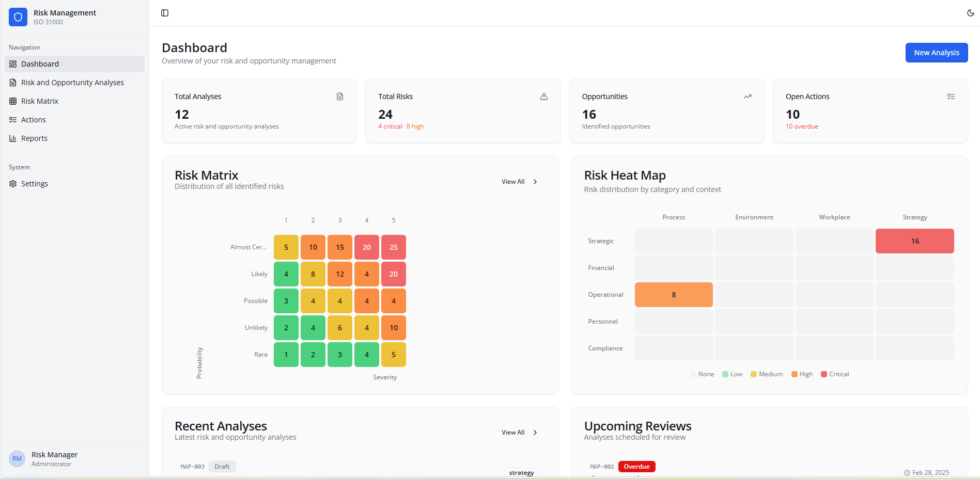Open Risk and Opportunity Analyses page
Viewport: 980px width, 480px height.
pyautogui.click(x=72, y=82)
